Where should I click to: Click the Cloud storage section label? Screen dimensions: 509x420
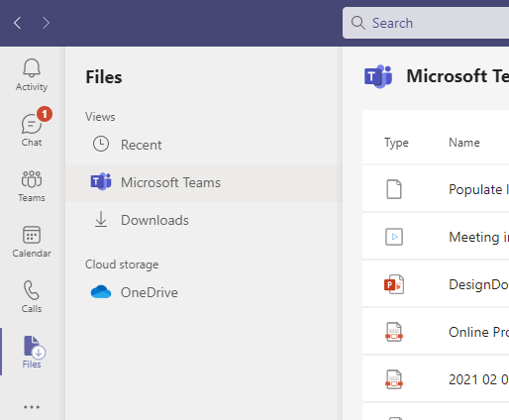click(122, 264)
